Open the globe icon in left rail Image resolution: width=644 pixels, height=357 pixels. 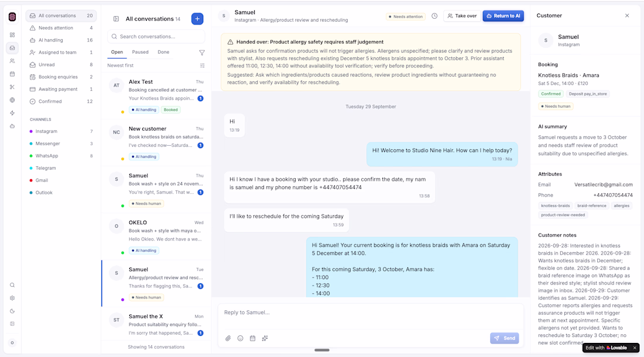(12, 100)
